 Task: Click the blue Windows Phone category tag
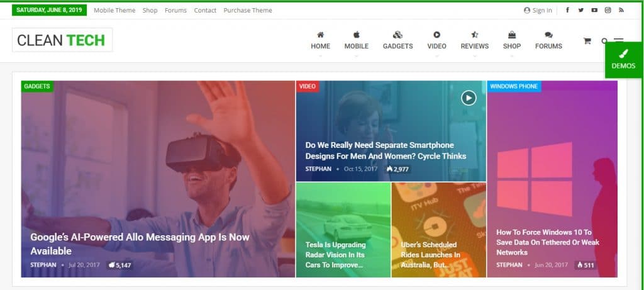click(514, 86)
